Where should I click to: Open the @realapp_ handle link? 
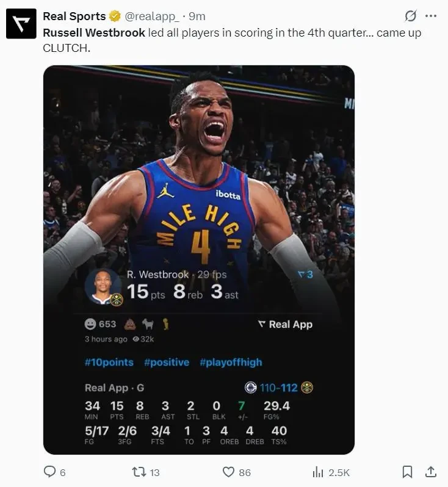click(x=151, y=16)
